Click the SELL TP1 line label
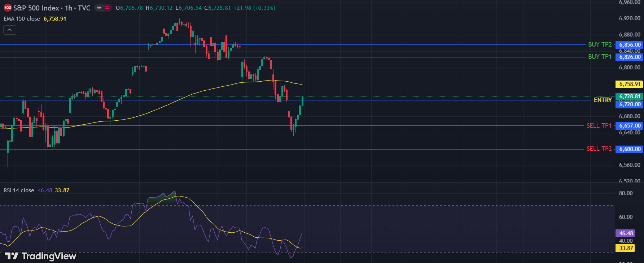 [599, 126]
